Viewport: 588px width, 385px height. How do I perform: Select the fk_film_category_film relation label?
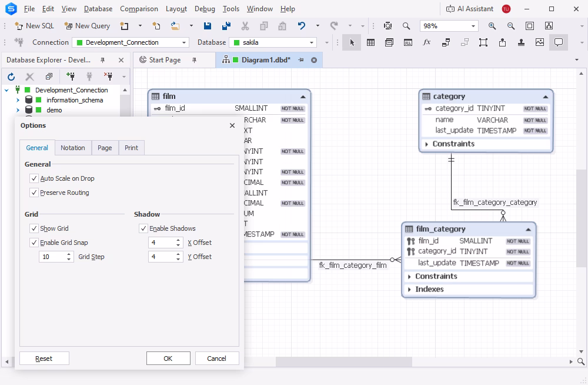click(x=352, y=265)
